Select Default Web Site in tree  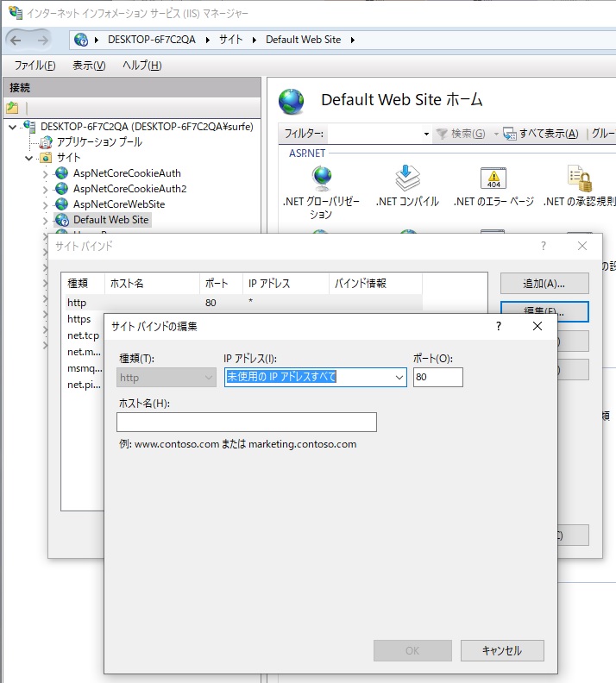coord(110,220)
